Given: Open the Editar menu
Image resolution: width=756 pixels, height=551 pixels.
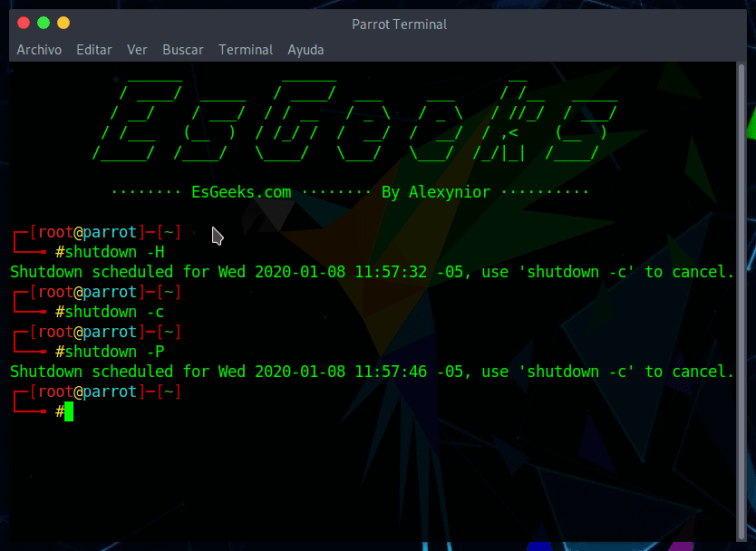Looking at the screenshot, I should 94,50.
